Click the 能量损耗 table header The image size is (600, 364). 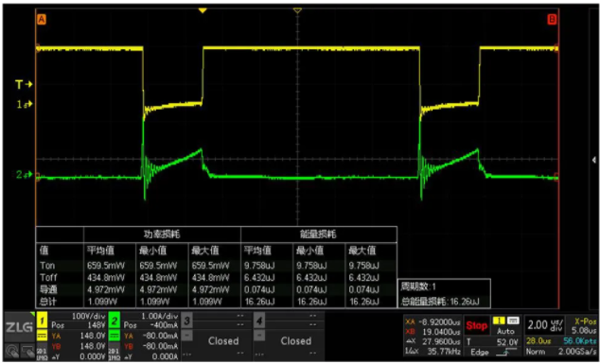pyautogui.click(x=318, y=234)
